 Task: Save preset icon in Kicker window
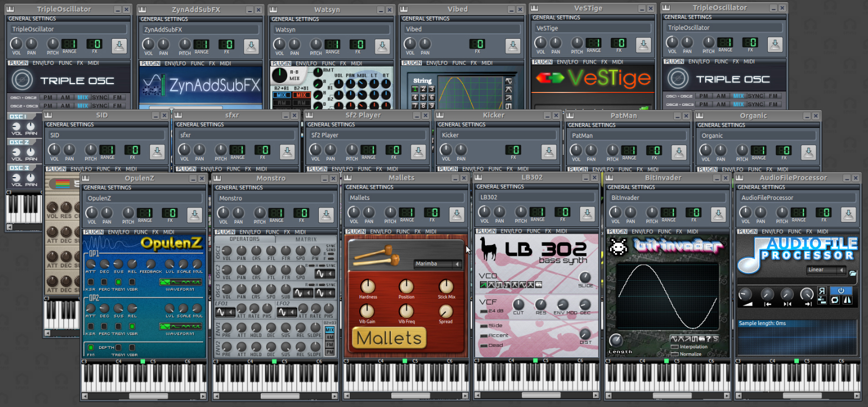[x=549, y=152]
